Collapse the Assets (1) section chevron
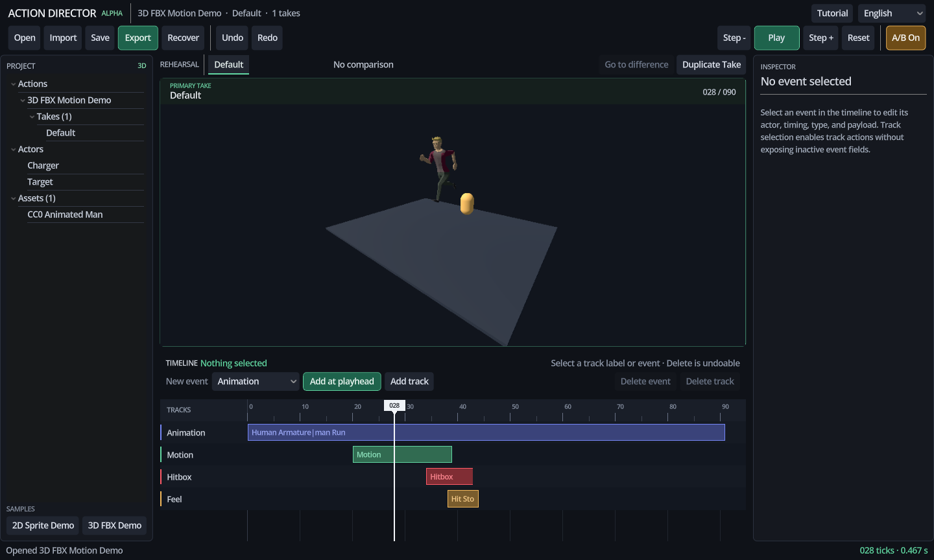This screenshot has height=560, width=934. pyautogui.click(x=13, y=198)
